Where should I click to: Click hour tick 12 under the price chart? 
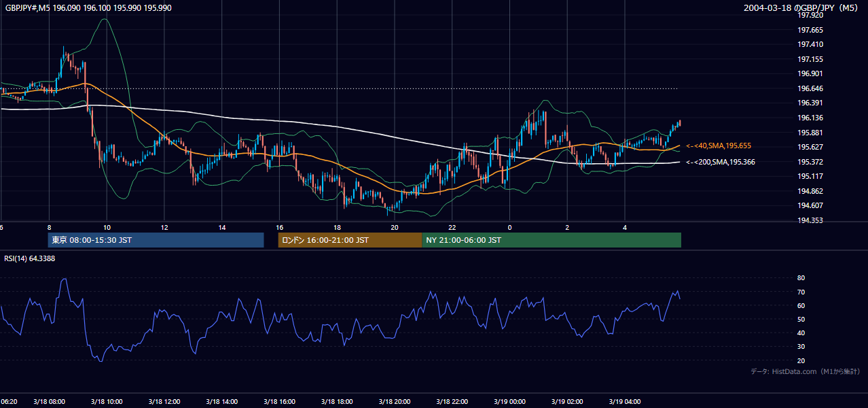(164, 227)
